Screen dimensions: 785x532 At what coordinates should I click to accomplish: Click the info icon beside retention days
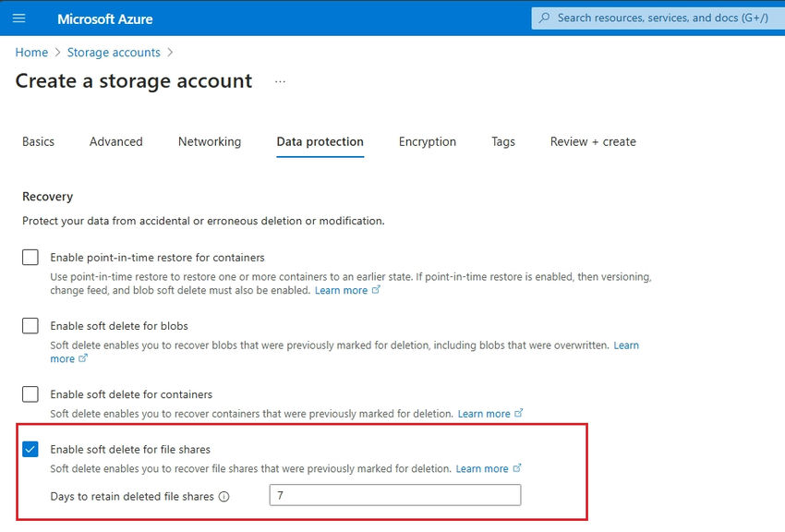coord(224,497)
